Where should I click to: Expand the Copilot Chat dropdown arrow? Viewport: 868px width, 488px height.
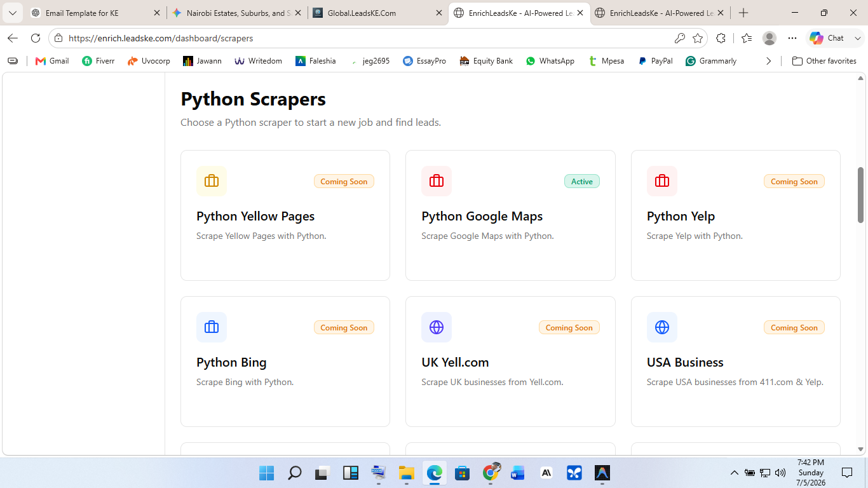(x=857, y=38)
